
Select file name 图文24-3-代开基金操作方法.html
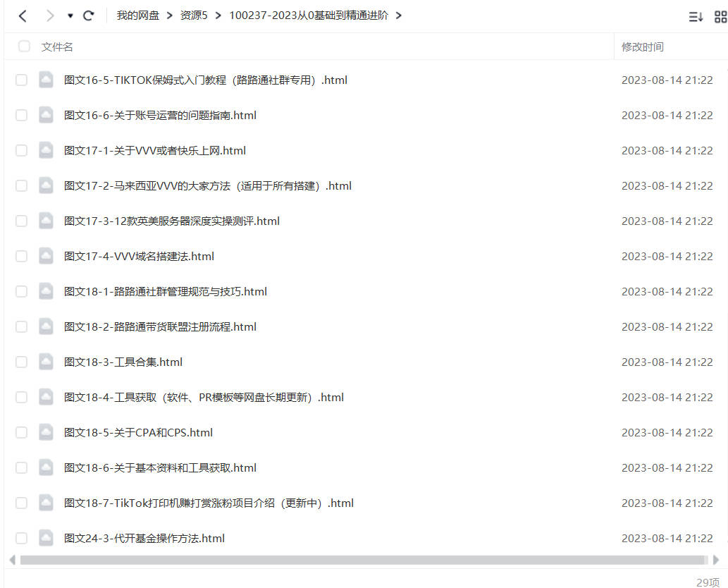(144, 539)
